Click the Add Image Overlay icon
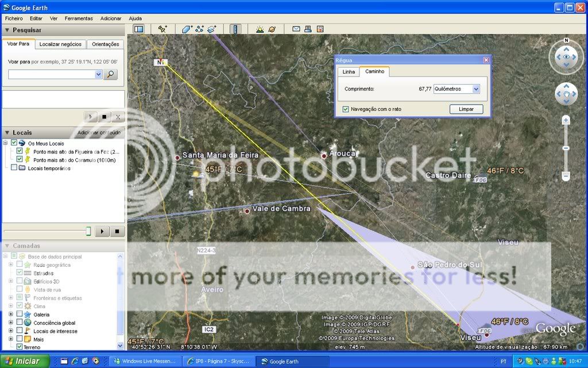The image size is (588, 368). pos(212,29)
